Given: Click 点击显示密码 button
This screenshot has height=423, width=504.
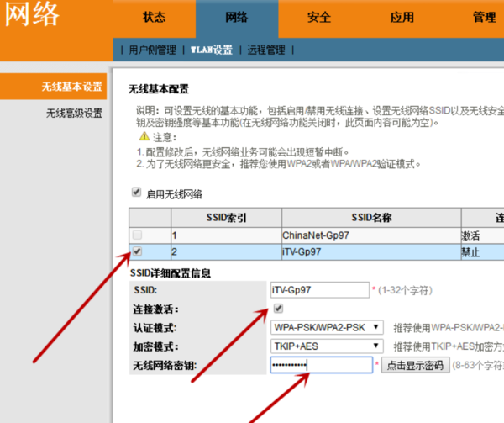Looking at the screenshot, I should (415, 366).
